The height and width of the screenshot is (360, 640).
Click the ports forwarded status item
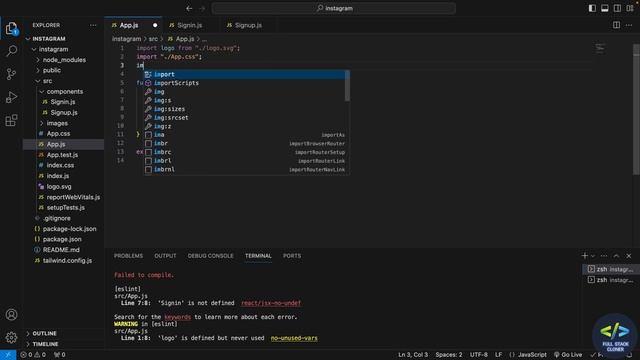coord(60,355)
